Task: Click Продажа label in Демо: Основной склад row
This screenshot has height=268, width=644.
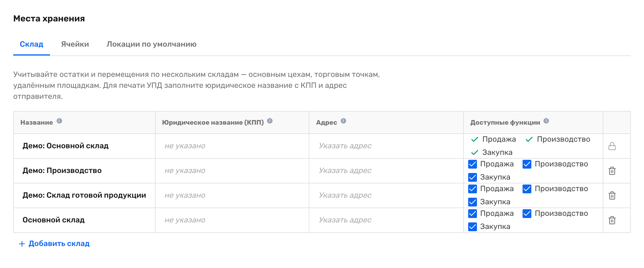Action: (499, 139)
